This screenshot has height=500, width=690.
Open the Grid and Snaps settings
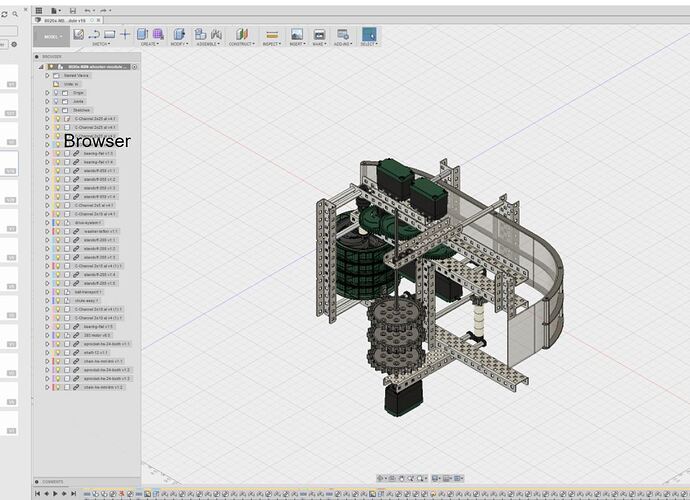(447, 478)
